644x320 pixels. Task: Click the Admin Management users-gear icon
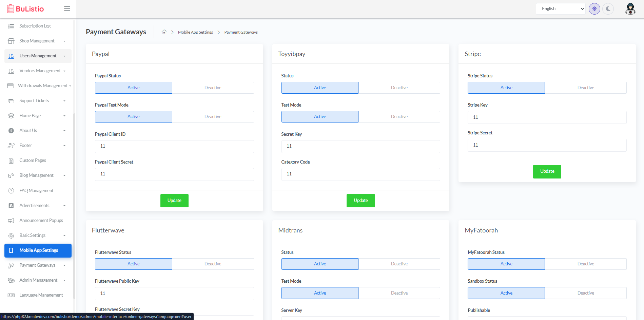pos(11,280)
